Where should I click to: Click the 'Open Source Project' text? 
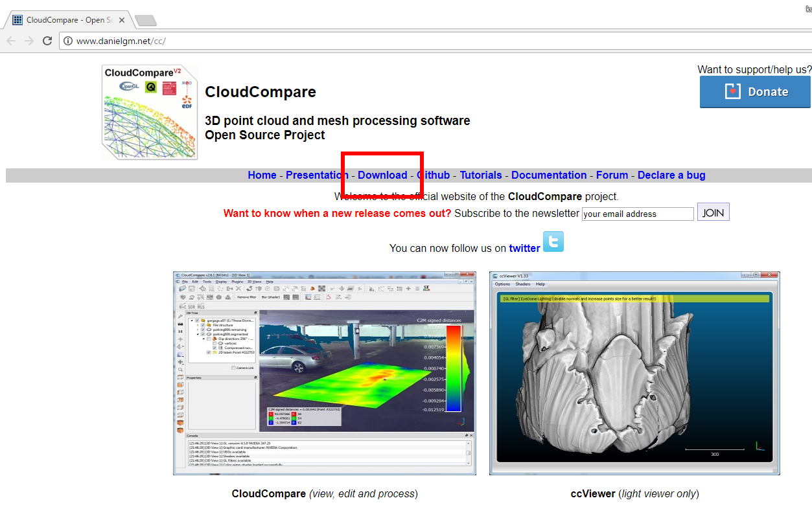pos(265,135)
